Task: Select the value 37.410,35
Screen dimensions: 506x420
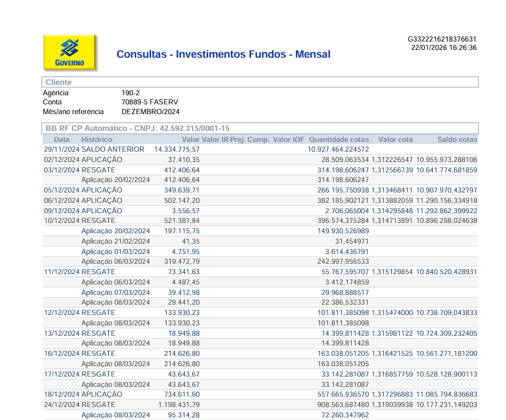Action: point(184,159)
